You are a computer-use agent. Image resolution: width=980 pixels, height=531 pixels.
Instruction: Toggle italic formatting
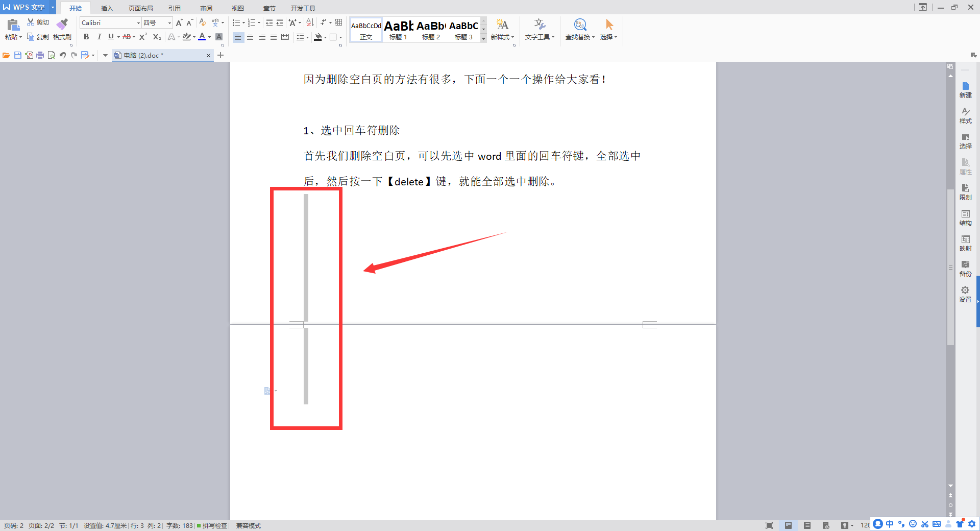pos(99,37)
